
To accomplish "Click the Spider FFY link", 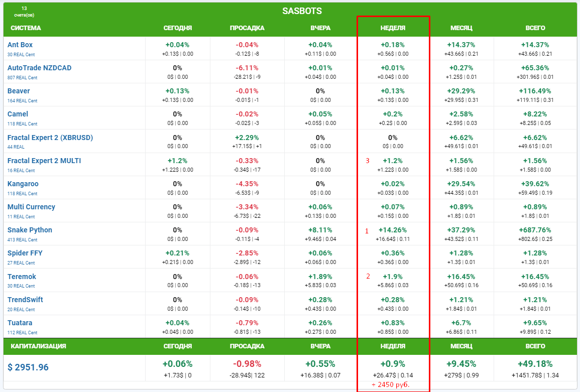I will click(25, 253).
